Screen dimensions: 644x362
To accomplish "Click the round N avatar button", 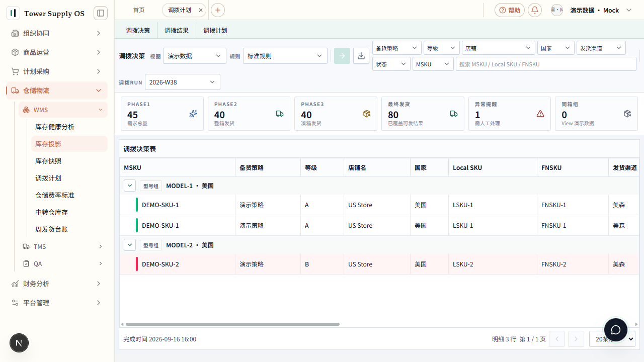I will 19,343.
